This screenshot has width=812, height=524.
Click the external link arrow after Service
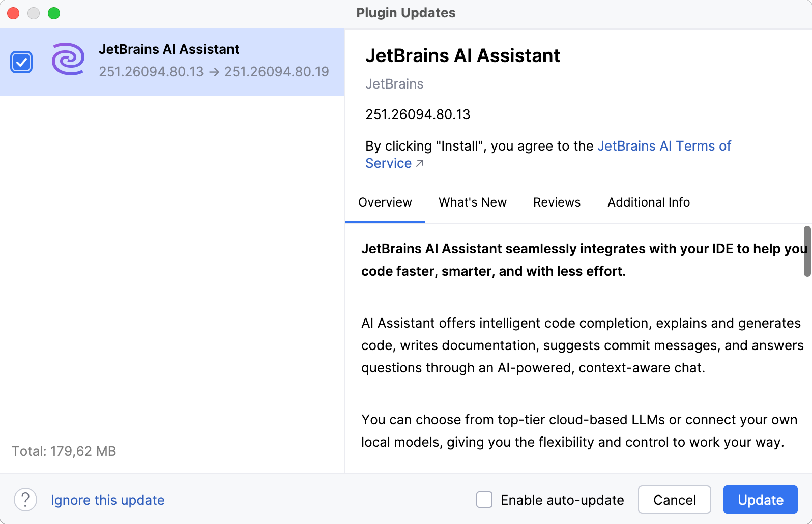click(x=420, y=163)
